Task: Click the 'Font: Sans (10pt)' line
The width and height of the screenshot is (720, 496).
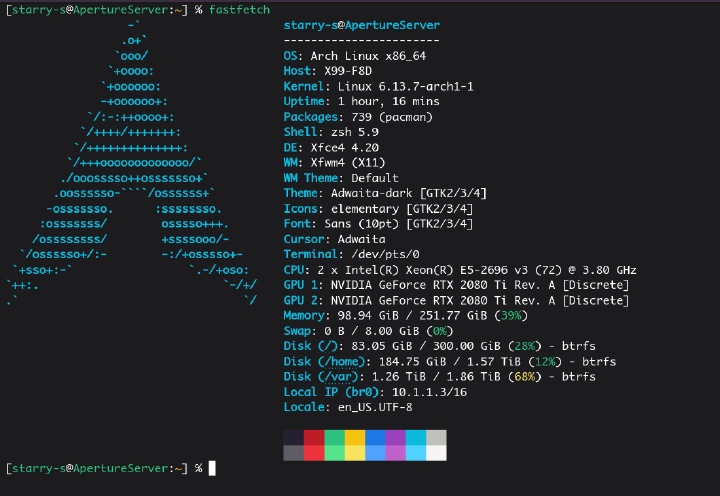Action: (378, 224)
